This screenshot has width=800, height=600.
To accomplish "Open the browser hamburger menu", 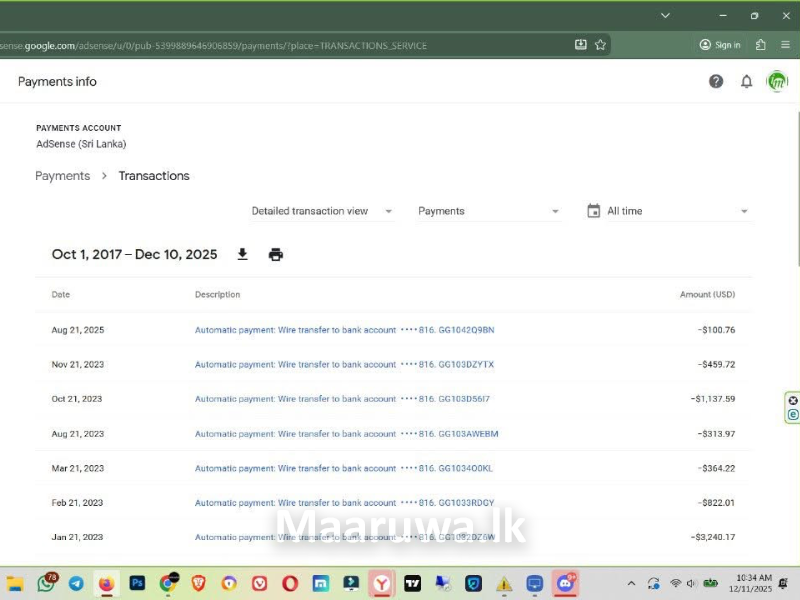I will coord(785,45).
